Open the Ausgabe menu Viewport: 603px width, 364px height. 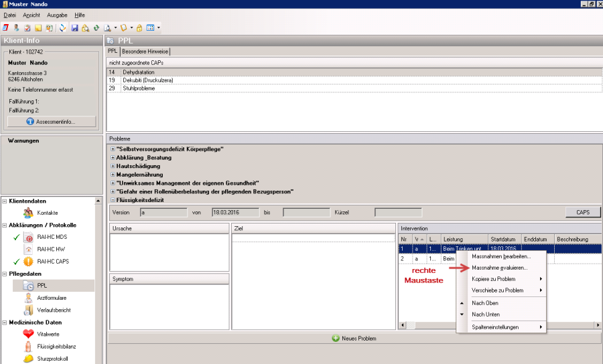[58, 15]
